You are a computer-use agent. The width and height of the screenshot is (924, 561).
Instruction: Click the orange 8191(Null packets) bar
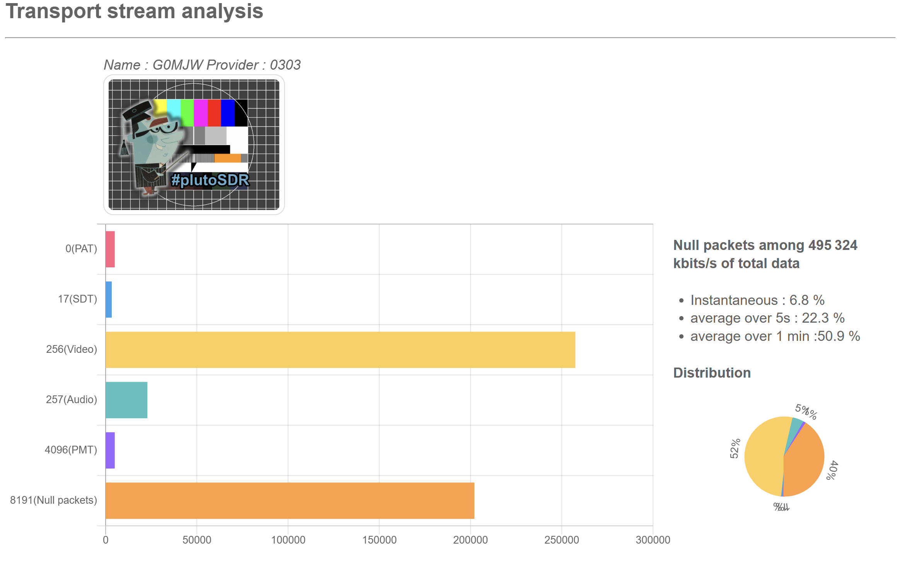click(x=290, y=501)
